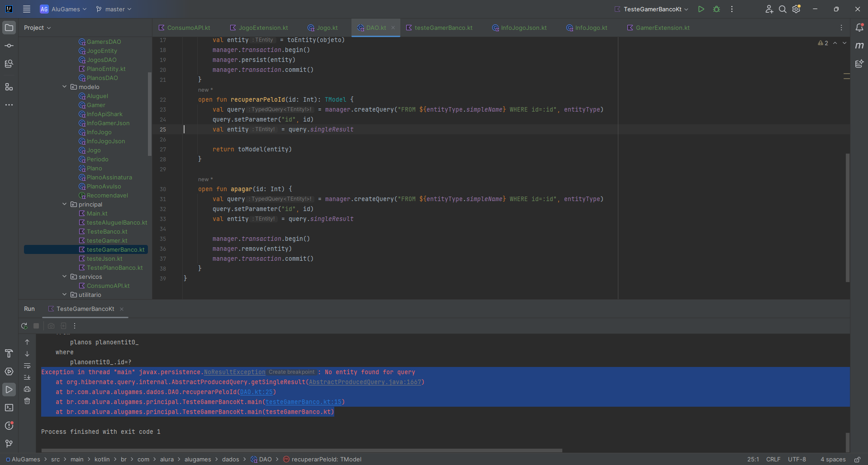Open the Commit tool window
This screenshot has width=868, height=465.
pos(9,46)
